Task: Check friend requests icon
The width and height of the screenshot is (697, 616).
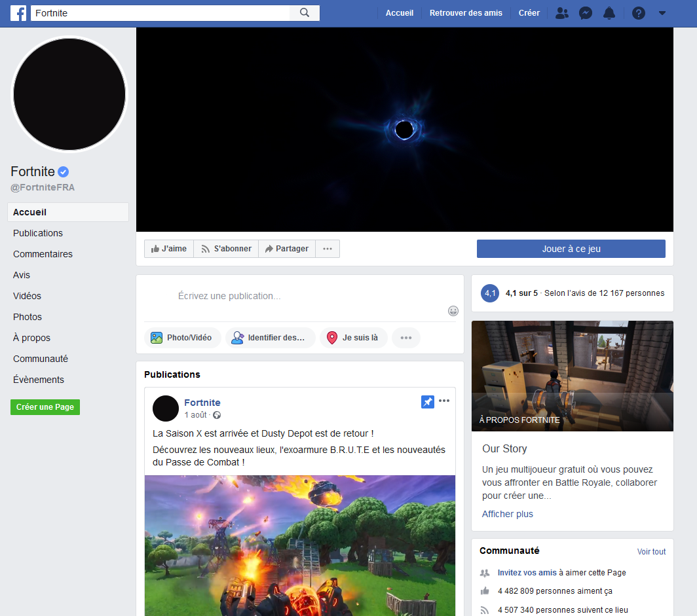Action: [561, 13]
